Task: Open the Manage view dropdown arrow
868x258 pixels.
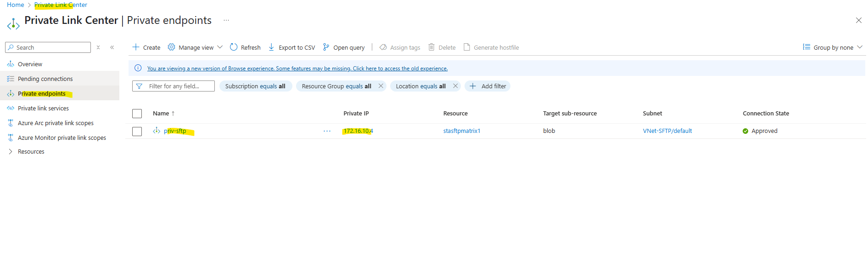Action: tap(220, 47)
